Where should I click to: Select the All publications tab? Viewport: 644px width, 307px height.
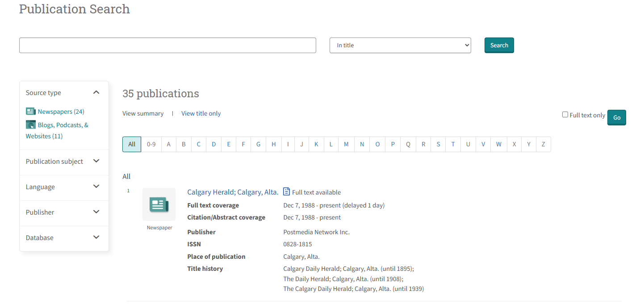coord(132,144)
